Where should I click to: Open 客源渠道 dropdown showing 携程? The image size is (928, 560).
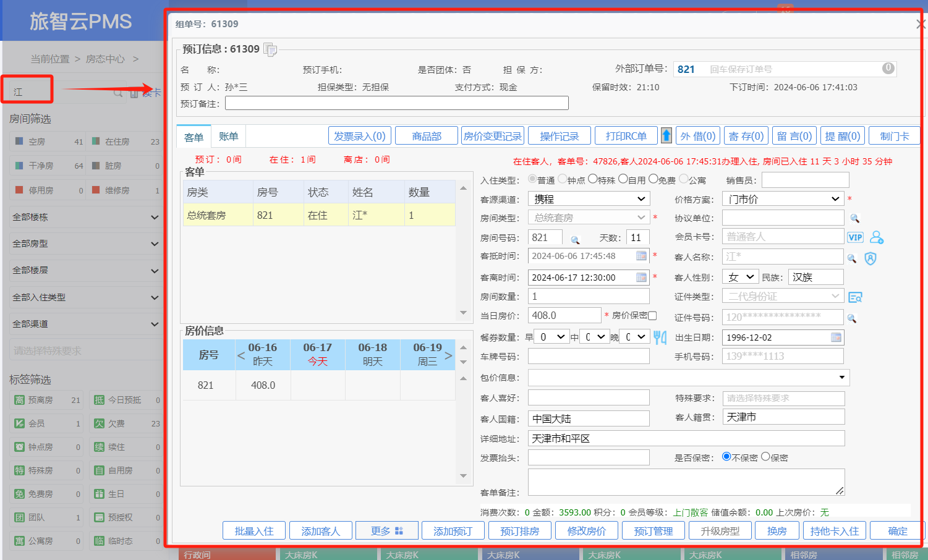(x=589, y=198)
